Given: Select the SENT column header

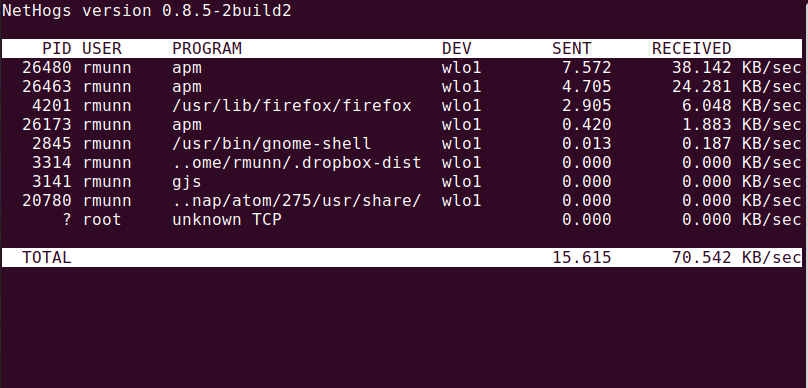Looking at the screenshot, I should pos(571,48).
